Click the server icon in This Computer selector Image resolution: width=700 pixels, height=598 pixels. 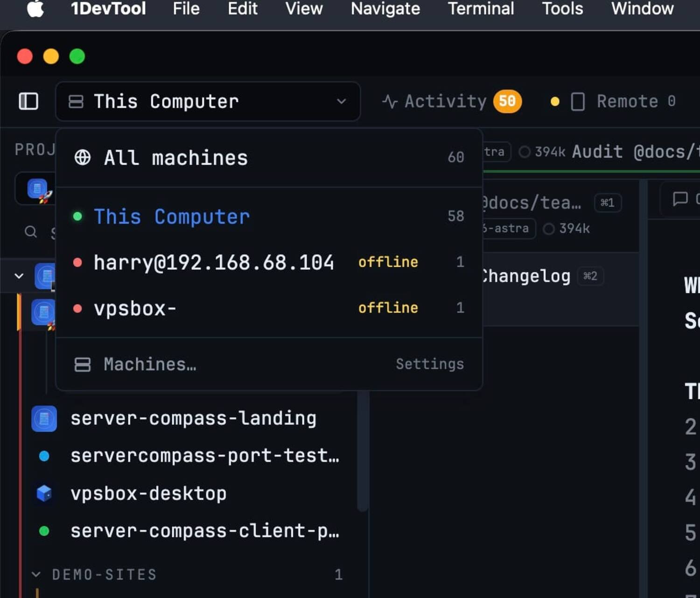click(76, 102)
